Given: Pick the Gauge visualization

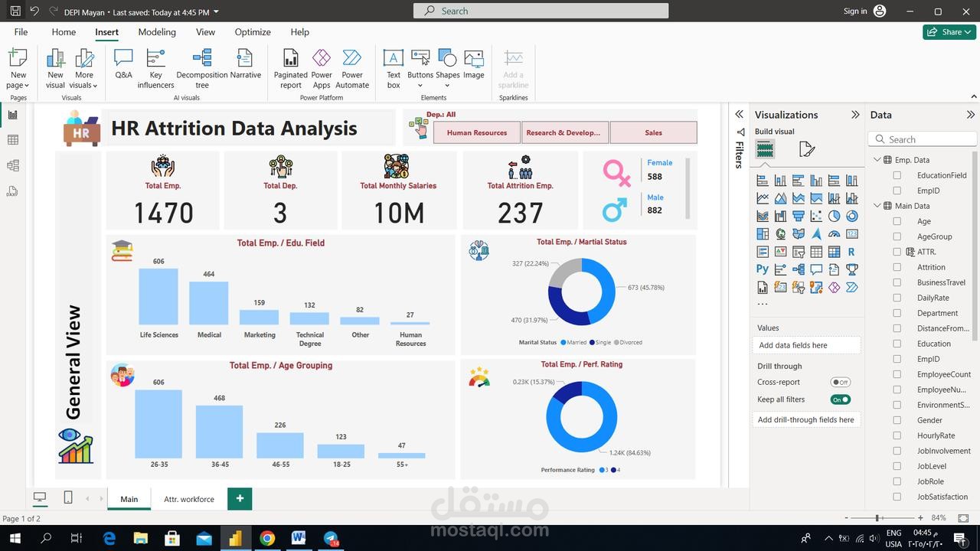Looking at the screenshot, I should pyautogui.click(x=834, y=233).
